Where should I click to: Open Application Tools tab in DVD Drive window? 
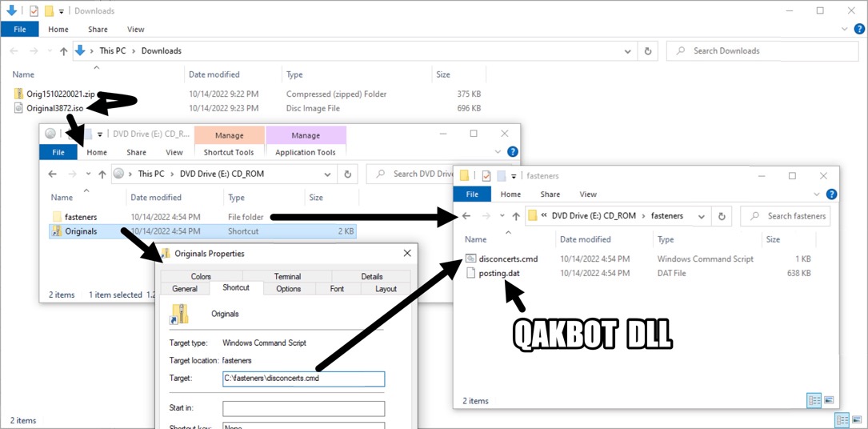[306, 152]
